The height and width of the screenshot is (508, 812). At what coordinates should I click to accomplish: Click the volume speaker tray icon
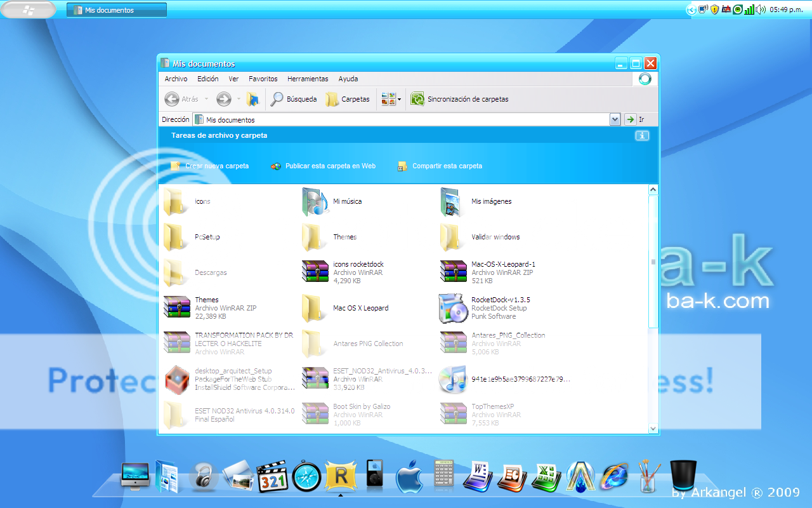[x=760, y=10]
